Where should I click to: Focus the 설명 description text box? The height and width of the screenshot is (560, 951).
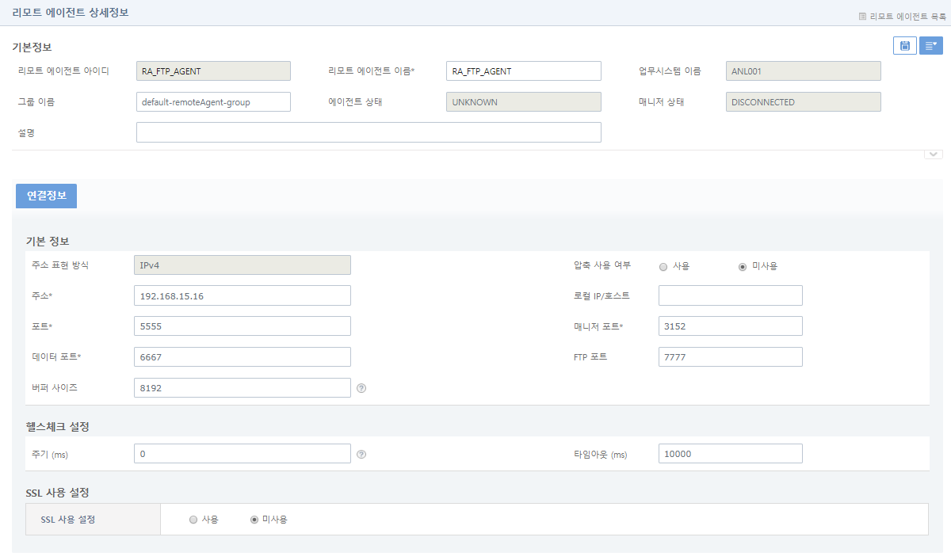pos(369,132)
